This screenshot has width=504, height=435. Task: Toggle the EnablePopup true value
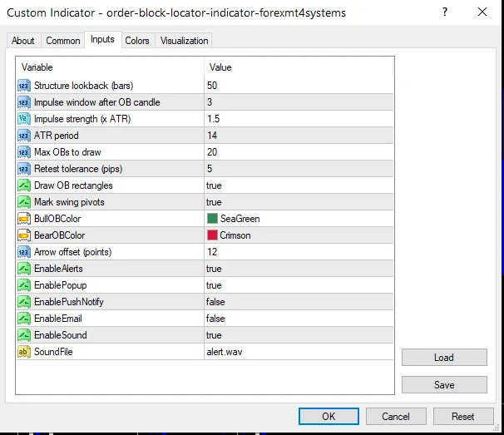point(214,285)
